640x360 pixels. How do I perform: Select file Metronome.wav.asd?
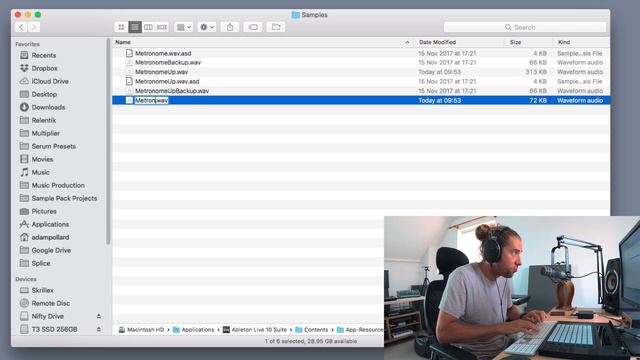pyautogui.click(x=163, y=53)
